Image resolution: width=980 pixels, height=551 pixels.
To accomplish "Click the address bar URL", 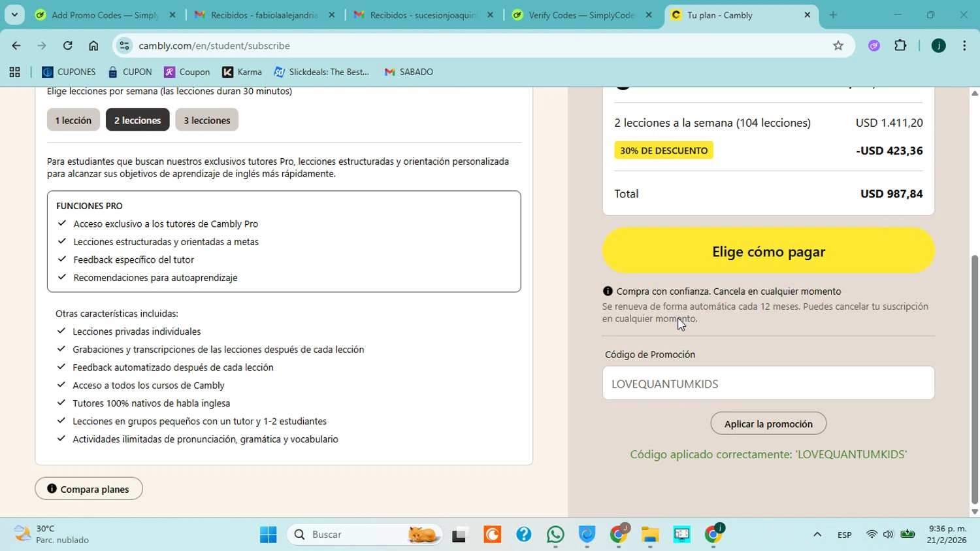I will point(214,46).
